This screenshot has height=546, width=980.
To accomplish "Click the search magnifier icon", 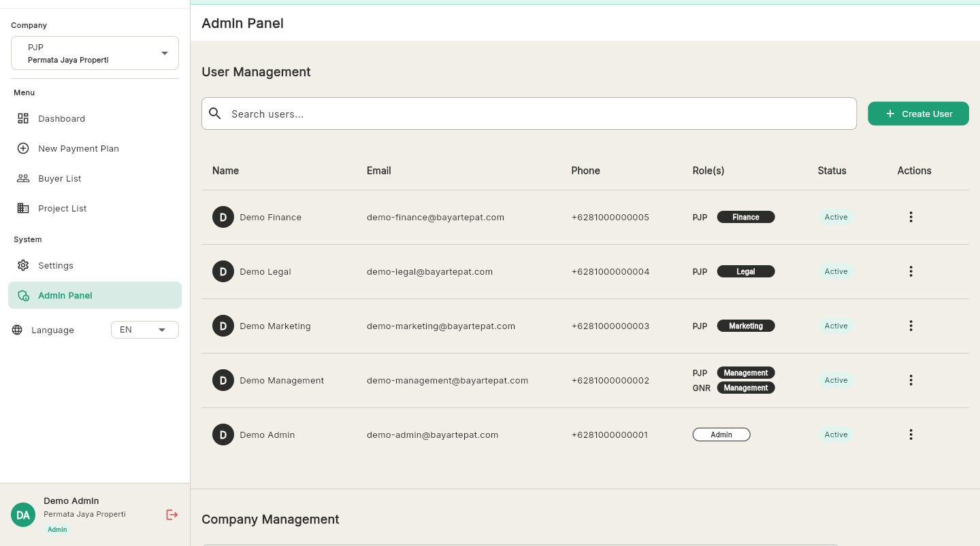I will (215, 113).
